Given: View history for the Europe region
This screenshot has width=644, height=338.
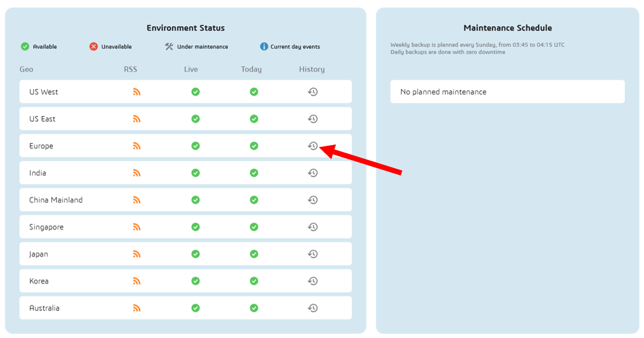Looking at the screenshot, I should coord(312,146).
